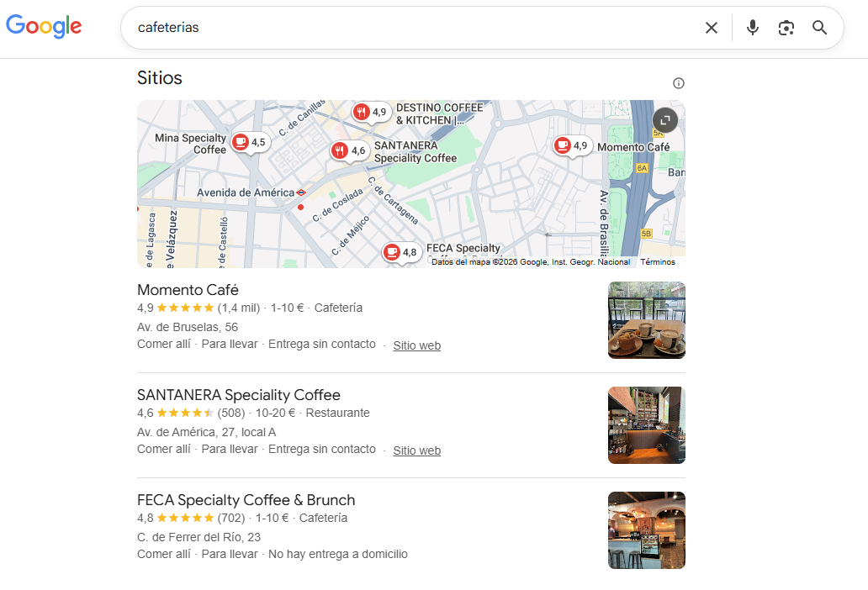868x590 pixels.
Task: Open the Momento Café listing title
Action: 188,290
